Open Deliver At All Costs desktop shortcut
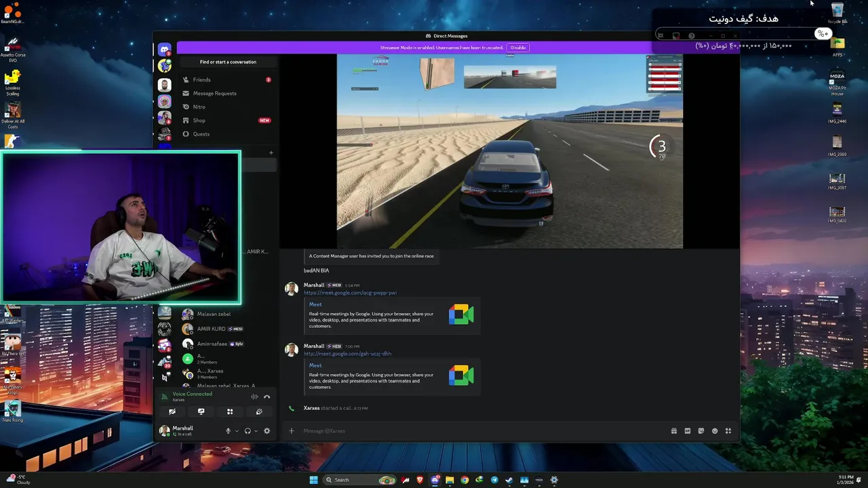This screenshot has height=488, width=868. pos(12,116)
